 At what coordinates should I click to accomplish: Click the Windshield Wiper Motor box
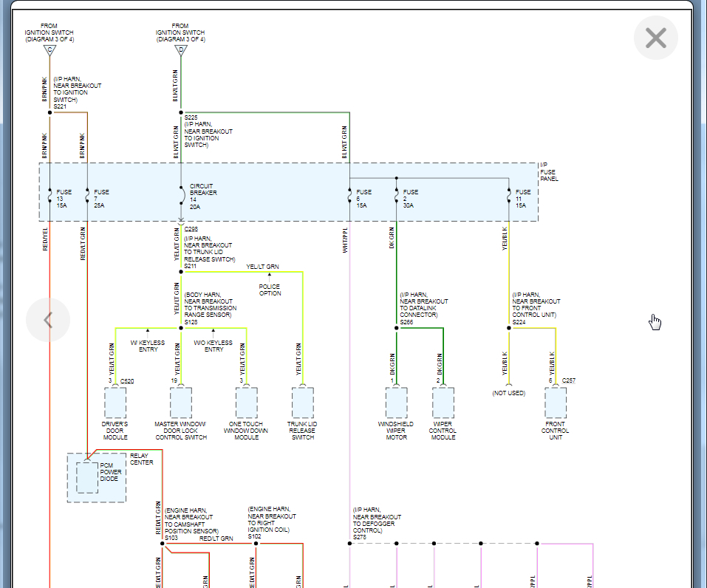397,403
